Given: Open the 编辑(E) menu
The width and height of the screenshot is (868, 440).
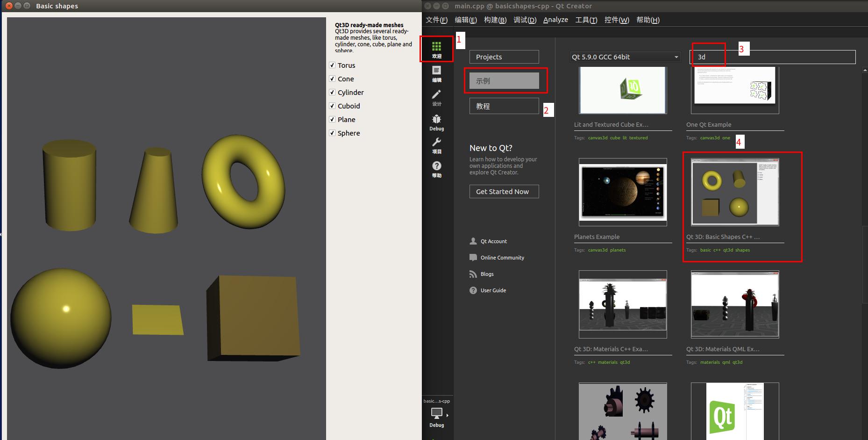Looking at the screenshot, I should coord(465,20).
